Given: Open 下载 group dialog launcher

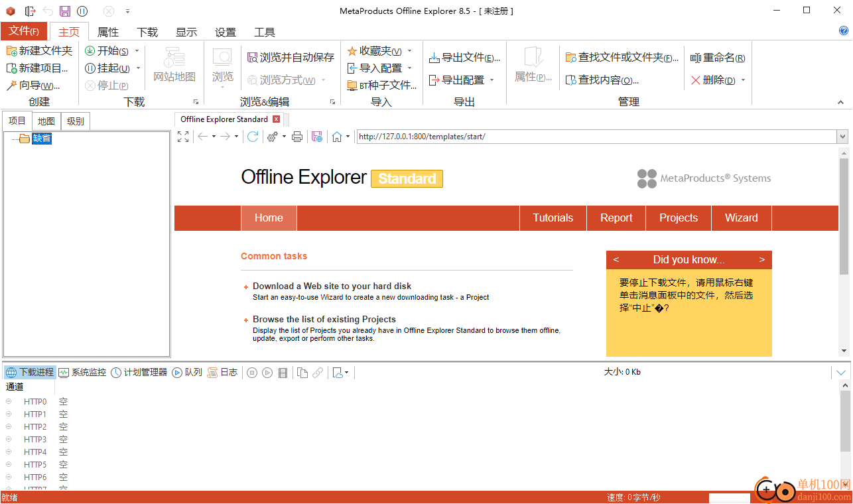Looking at the screenshot, I should click(196, 102).
